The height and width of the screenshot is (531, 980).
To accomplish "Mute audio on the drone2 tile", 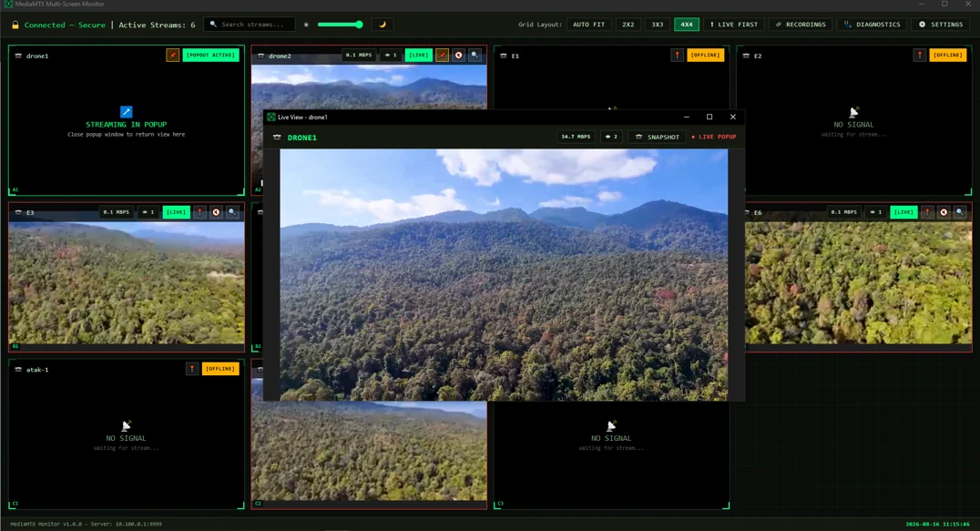I will pyautogui.click(x=459, y=55).
